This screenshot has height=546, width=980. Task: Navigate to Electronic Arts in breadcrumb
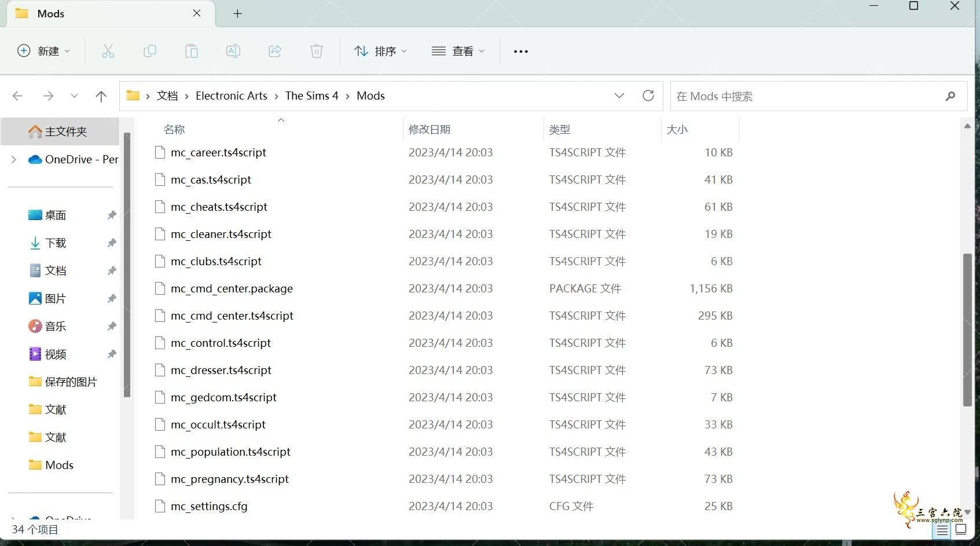pos(232,96)
